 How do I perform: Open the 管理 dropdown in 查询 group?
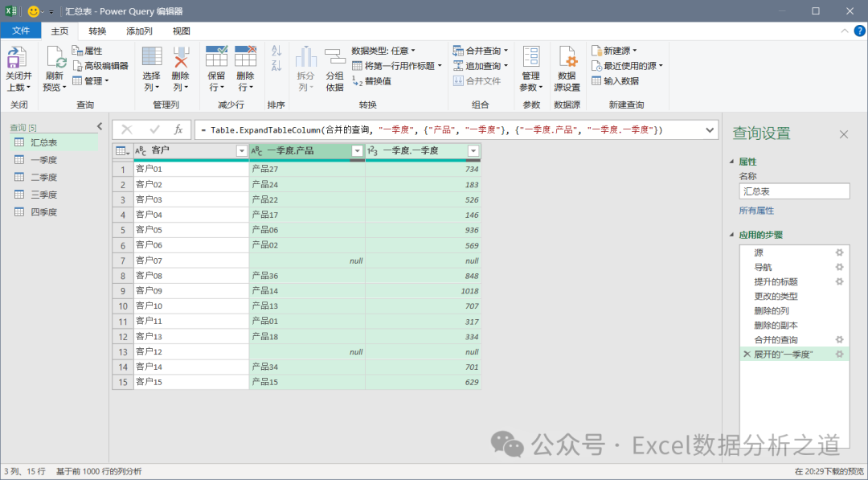tap(90, 81)
